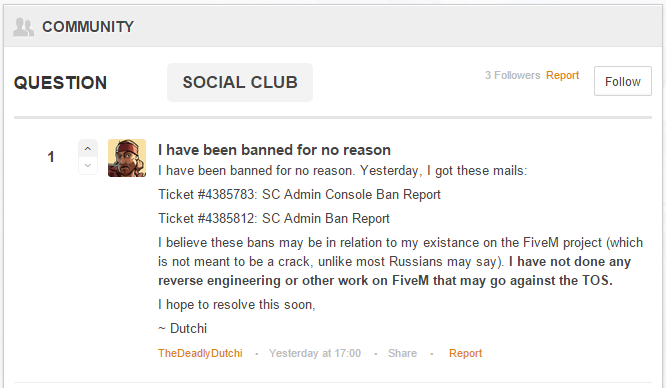The width and height of the screenshot is (666, 388).
Task: Click the '~ Dutchi' signature
Action: 183,329
